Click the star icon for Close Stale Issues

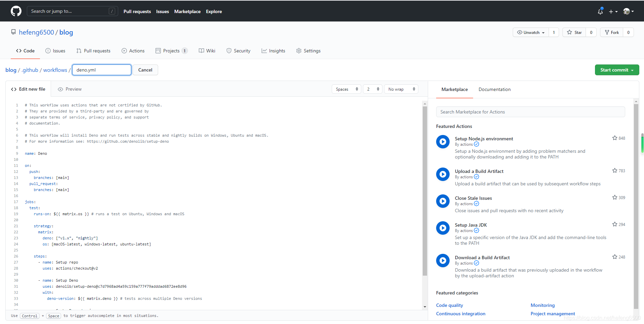pos(615,197)
